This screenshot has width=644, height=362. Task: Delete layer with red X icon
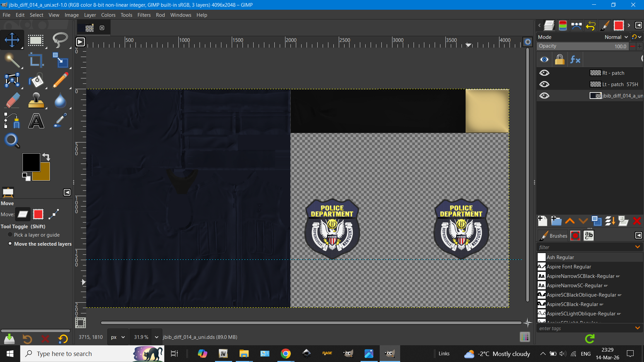(x=637, y=221)
